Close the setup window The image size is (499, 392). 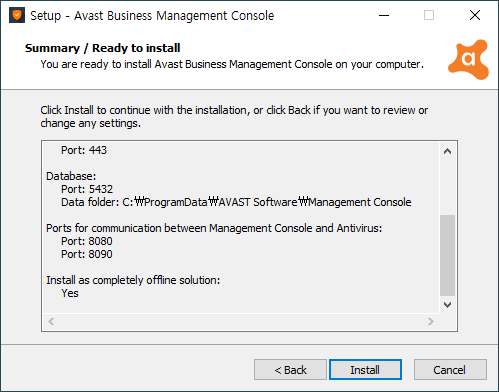tap(475, 15)
